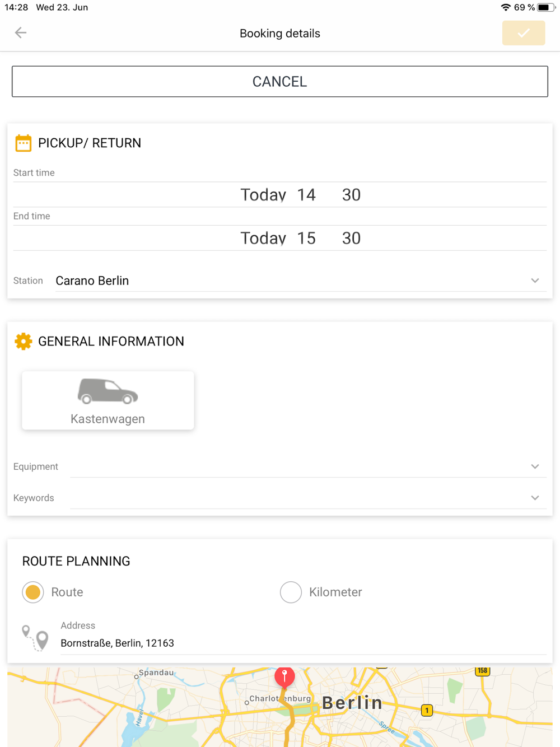Screen dimensions: 560x747
Task: Tap the red location pin on the map
Action: [x=284, y=676]
